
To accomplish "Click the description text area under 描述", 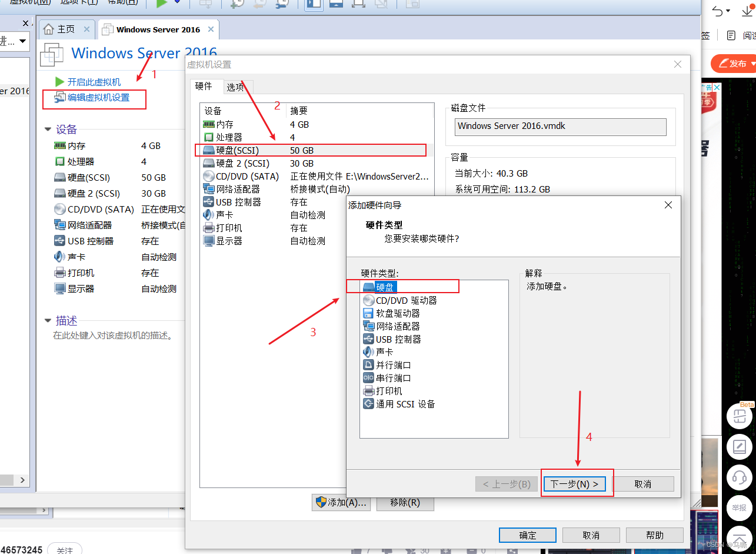I will coord(113,336).
